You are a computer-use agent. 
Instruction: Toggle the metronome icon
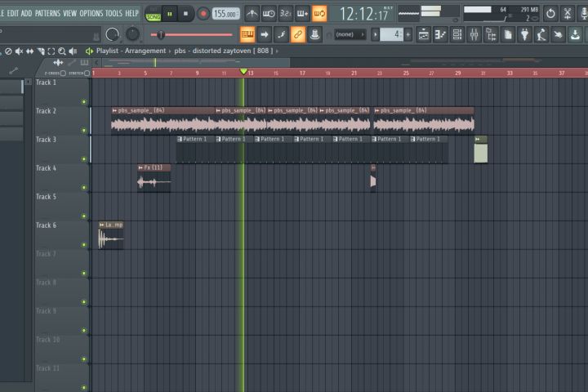pos(252,14)
